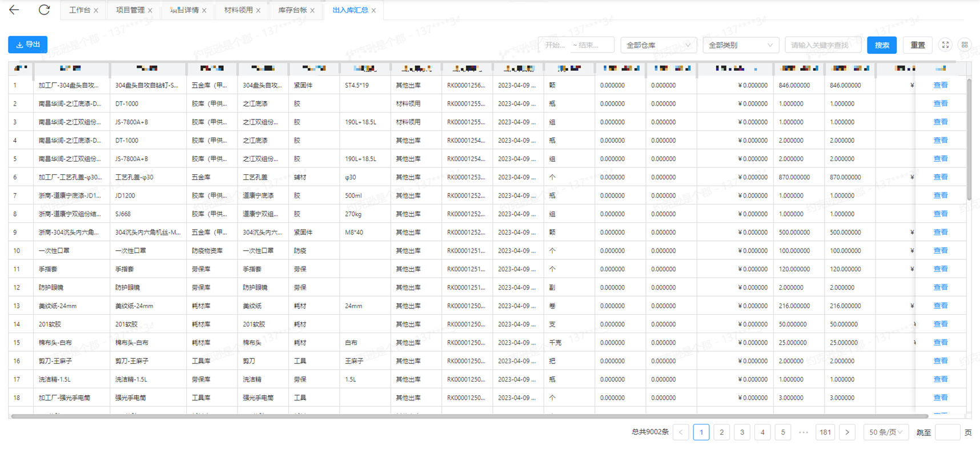Click the horizontal scrollbar under the table

click(x=469, y=416)
